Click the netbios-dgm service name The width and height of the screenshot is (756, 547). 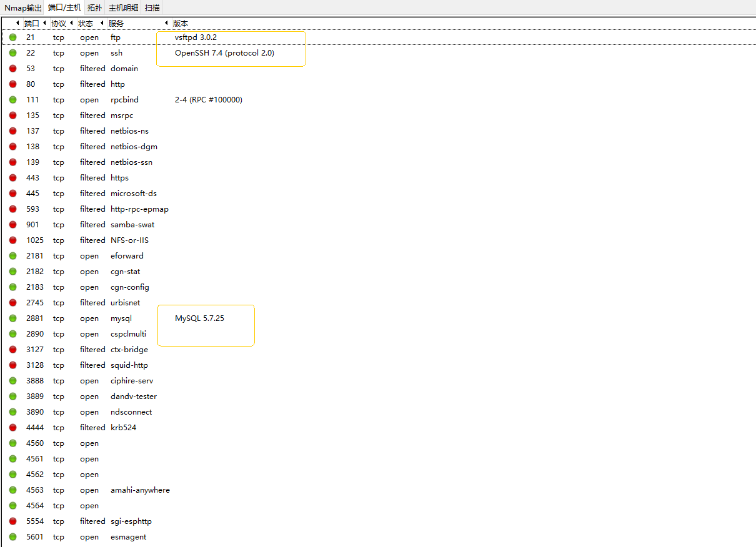pos(134,147)
